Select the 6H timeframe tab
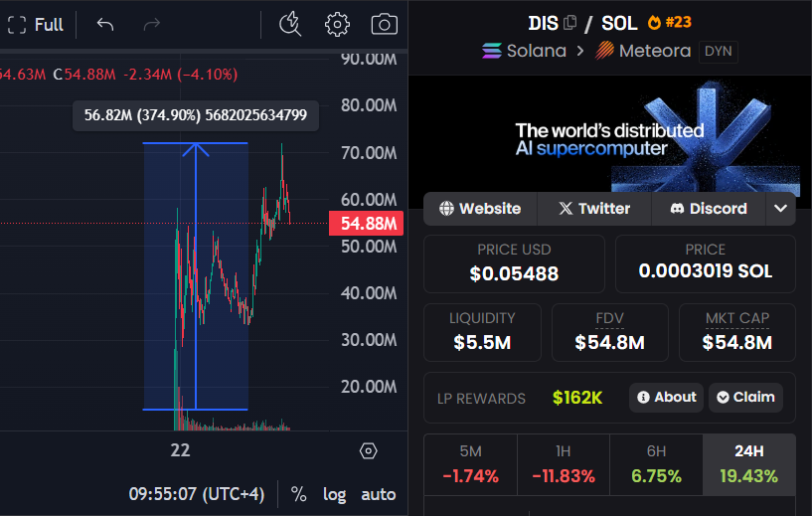812x516 pixels. click(x=656, y=464)
